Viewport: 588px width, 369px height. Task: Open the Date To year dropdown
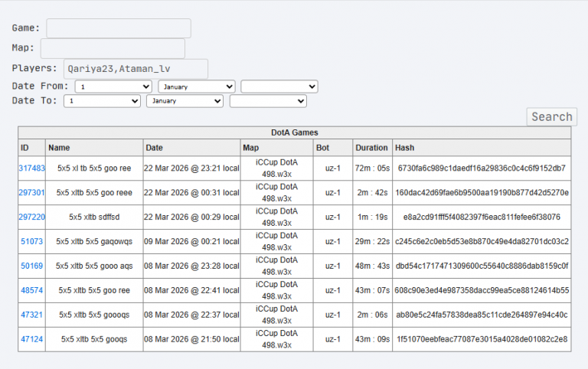tap(268, 101)
